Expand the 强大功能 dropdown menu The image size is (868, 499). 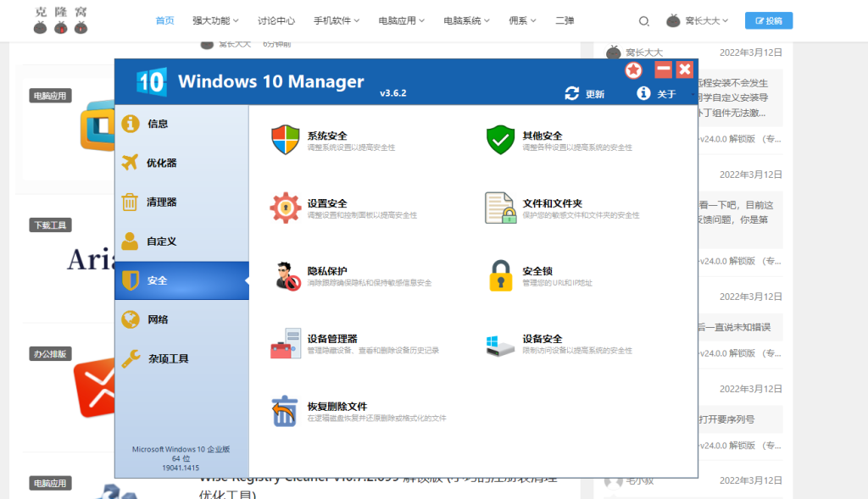(x=215, y=20)
